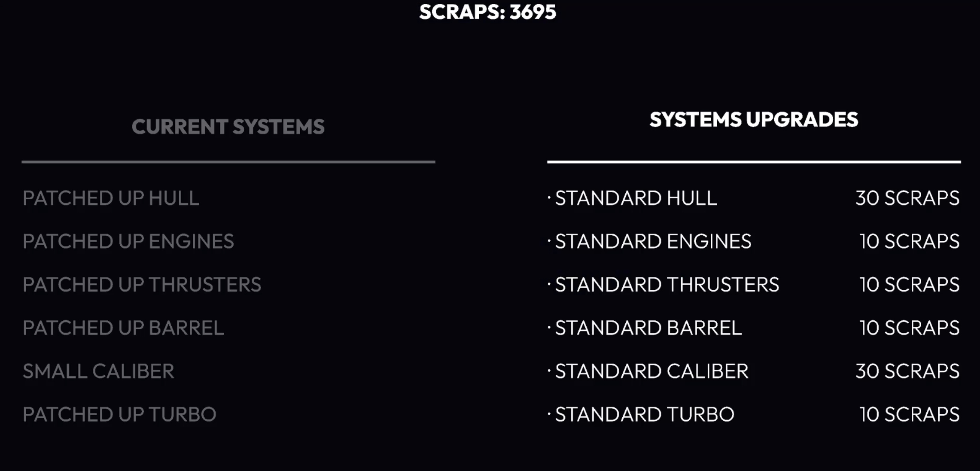Click the Patched Up Thrusters entry
The height and width of the screenshot is (471, 980).
[142, 285]
